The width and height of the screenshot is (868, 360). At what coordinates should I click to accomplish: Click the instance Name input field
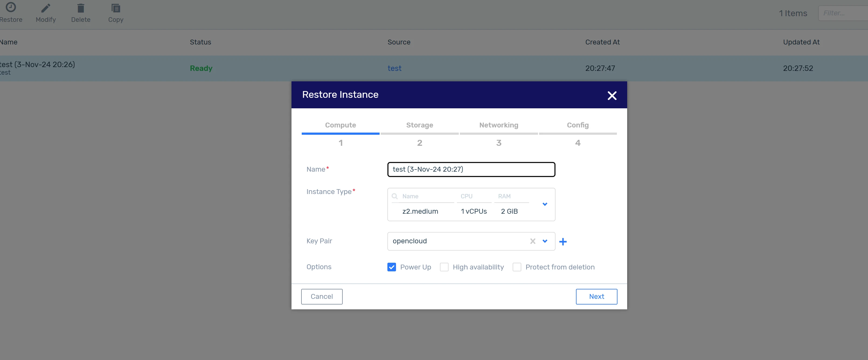coord(471,169)
